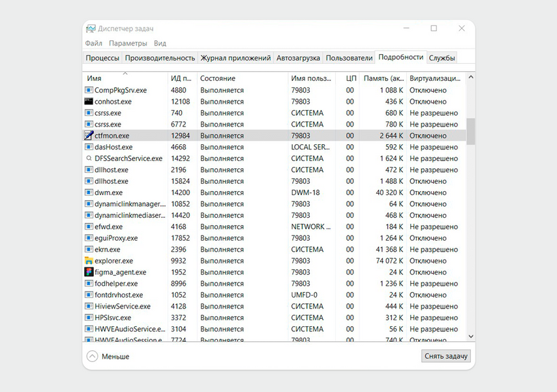Click the efwd.exe process icon
Image resolution: width=557 pixels, height=392 pixels.
click(x=89, y=226)
